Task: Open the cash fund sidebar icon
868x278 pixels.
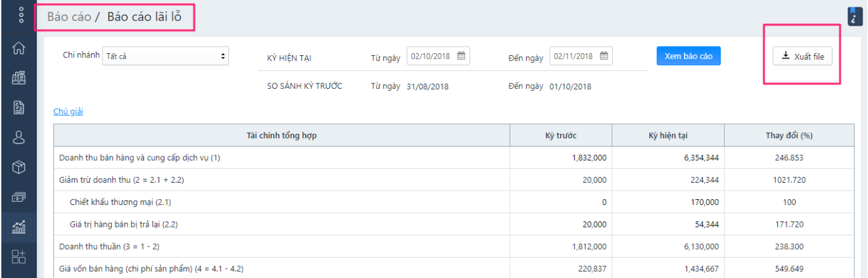Action: (18, 197)
